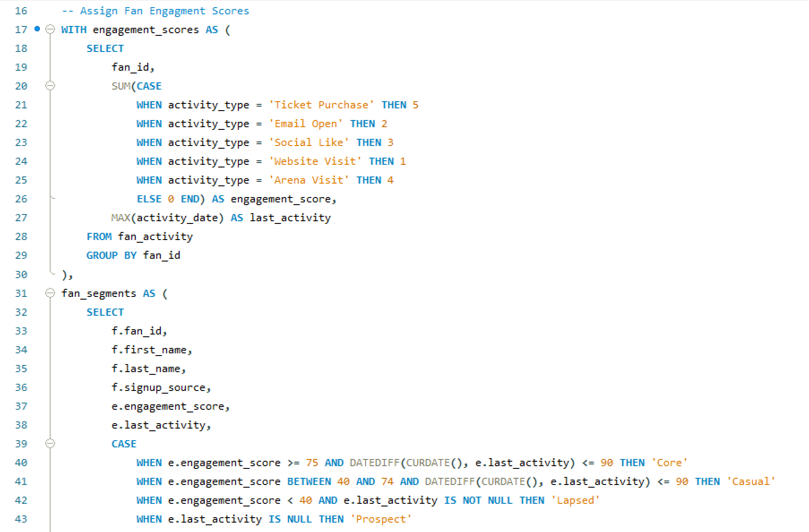Click line number 17 in the gutter
The height and width of the screenshot is (532, 809).
pyautogui.click(x=21, y=29)
